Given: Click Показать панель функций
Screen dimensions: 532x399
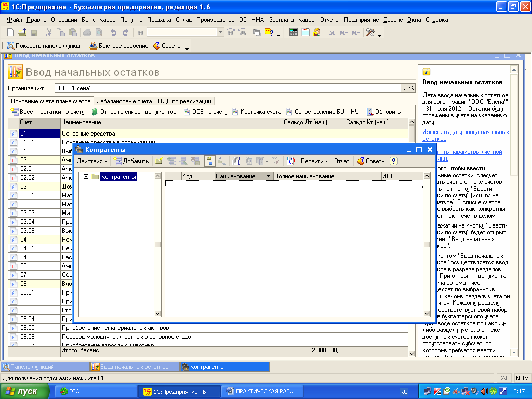Looking at the screenshot, I should coord(46,46).
